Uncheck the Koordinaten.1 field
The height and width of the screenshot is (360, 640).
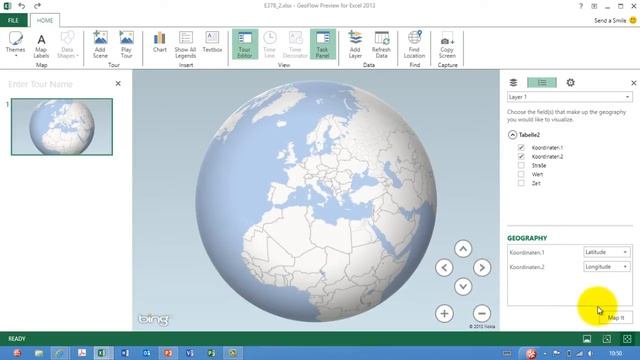pos(521,147)
